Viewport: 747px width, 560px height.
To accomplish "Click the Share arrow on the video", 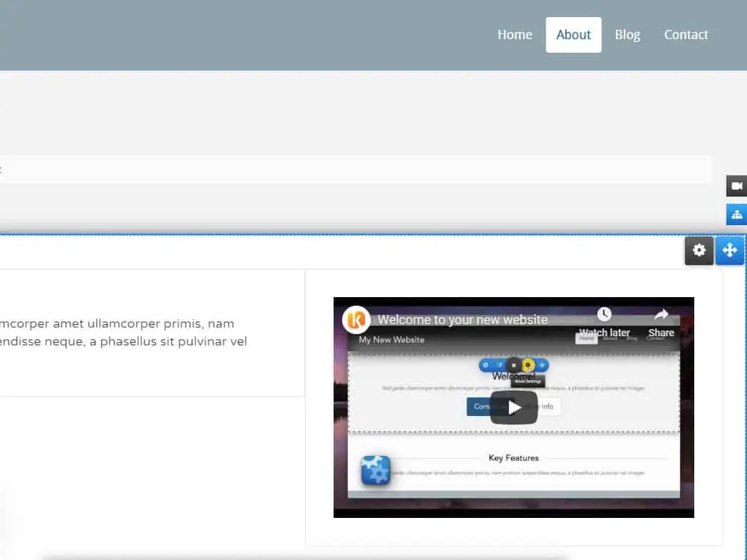I will pos(661,314).
